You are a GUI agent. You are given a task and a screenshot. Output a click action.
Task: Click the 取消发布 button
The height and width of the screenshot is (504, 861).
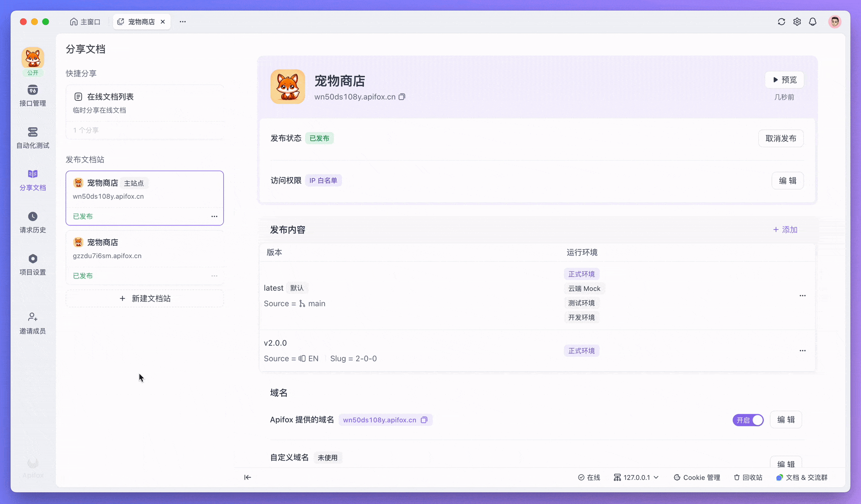[781, 139]
